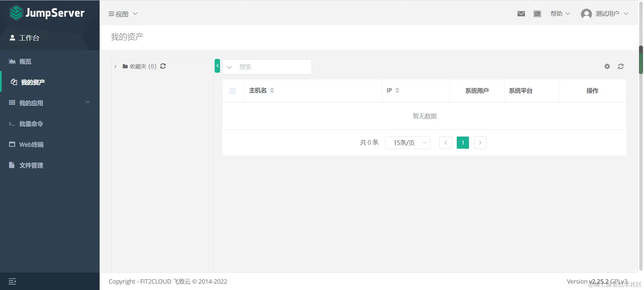Screen dimensions: 644x290
Task: Open the 测试用户 account dropdown
Action: (612, 14)
